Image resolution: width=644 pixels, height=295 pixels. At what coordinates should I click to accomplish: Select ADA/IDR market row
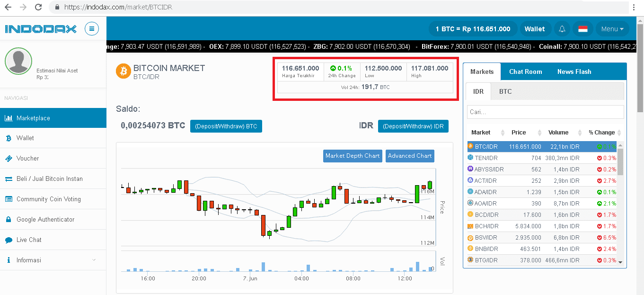(x=542, y=192)
